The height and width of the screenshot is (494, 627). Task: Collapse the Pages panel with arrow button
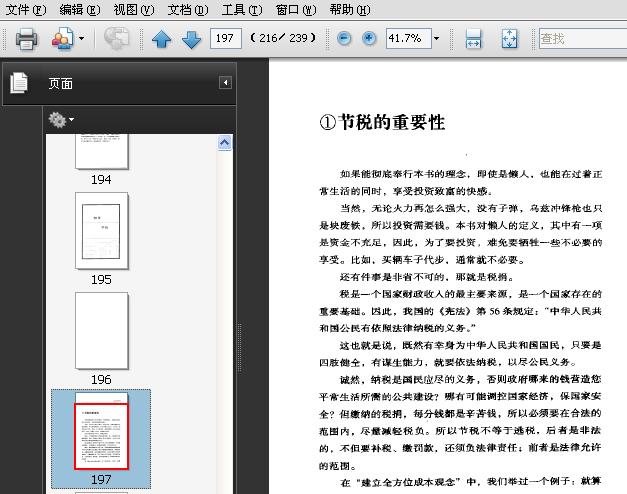click(225, 83)
